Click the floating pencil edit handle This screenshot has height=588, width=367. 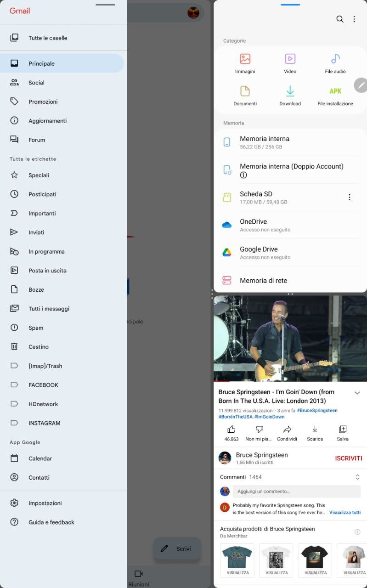point(361,85)
